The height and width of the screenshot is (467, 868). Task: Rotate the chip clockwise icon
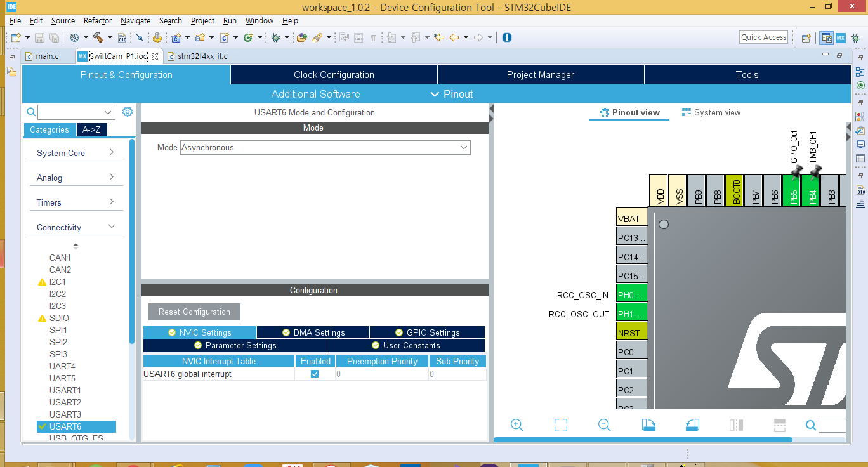648,425
